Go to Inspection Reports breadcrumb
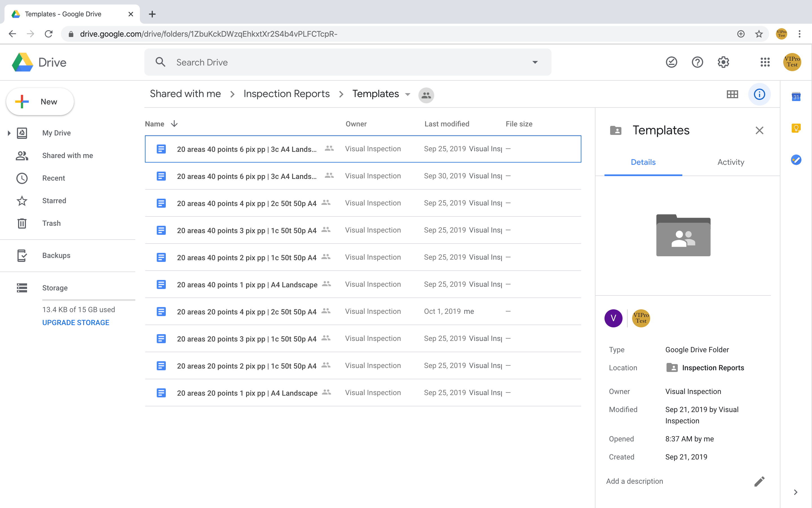812x508 pixels. pos(286,94)
